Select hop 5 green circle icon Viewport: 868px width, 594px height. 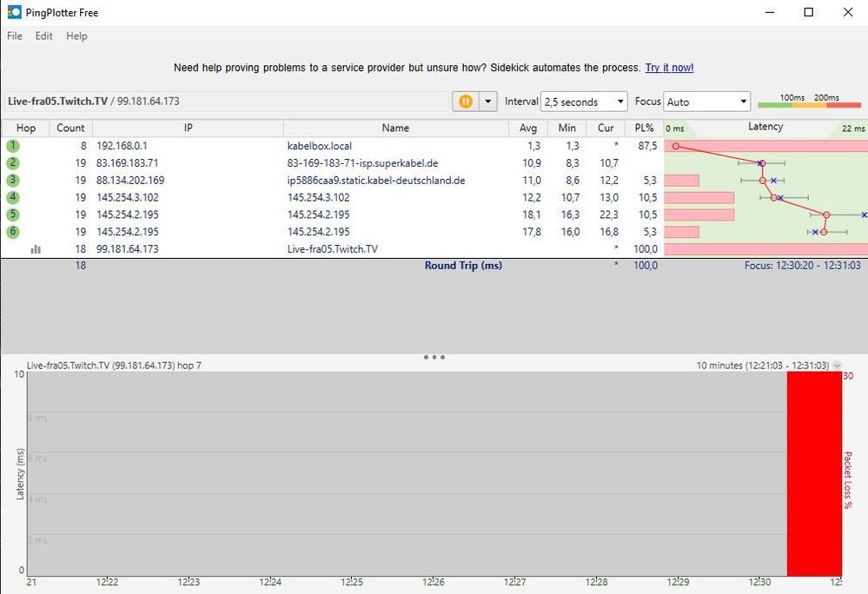[13, 214]
